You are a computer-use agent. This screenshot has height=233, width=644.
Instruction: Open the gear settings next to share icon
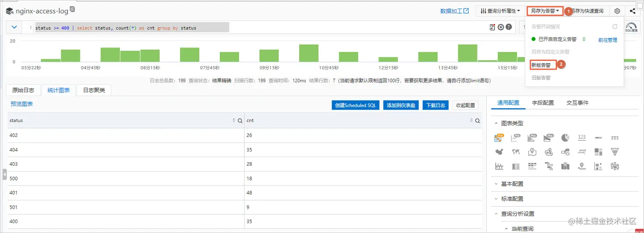coord(617,11)
